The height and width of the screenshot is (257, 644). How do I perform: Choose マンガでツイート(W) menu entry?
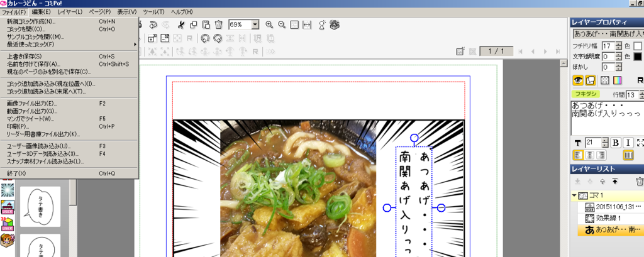click(x=70, y=119)
